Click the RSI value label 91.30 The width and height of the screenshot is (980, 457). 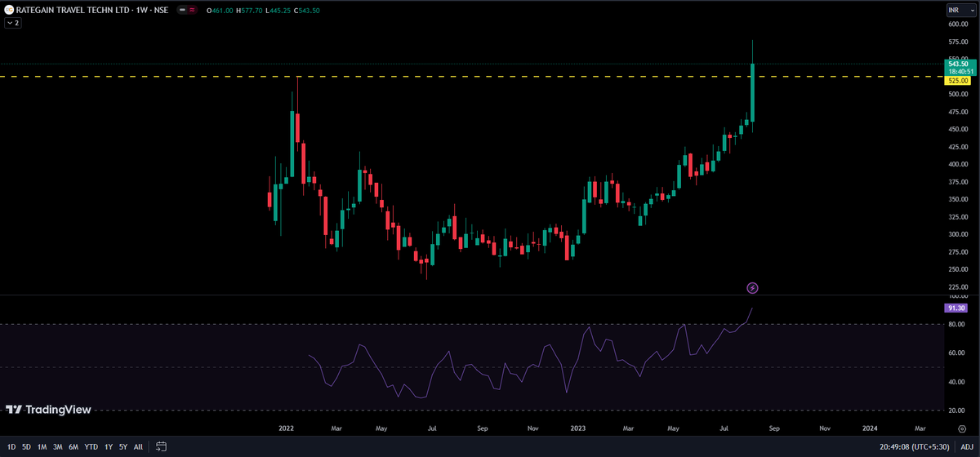956,308
